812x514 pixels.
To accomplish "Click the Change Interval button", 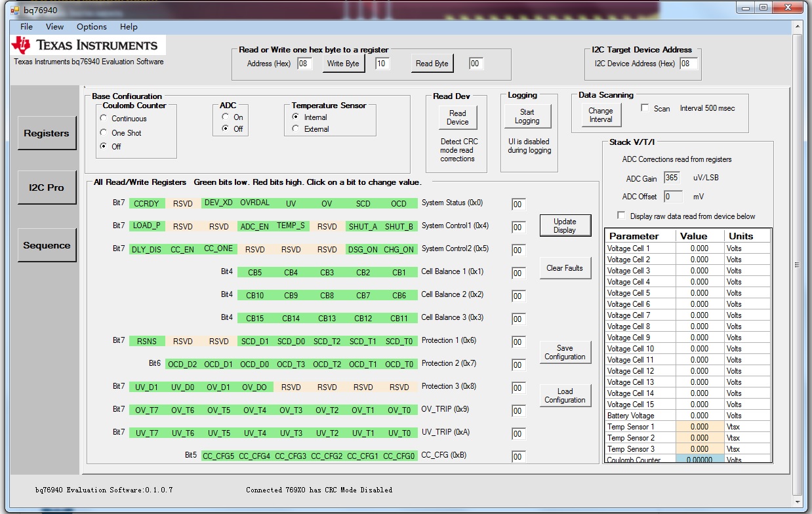I will pyautogui.click(x=600, y=115).
